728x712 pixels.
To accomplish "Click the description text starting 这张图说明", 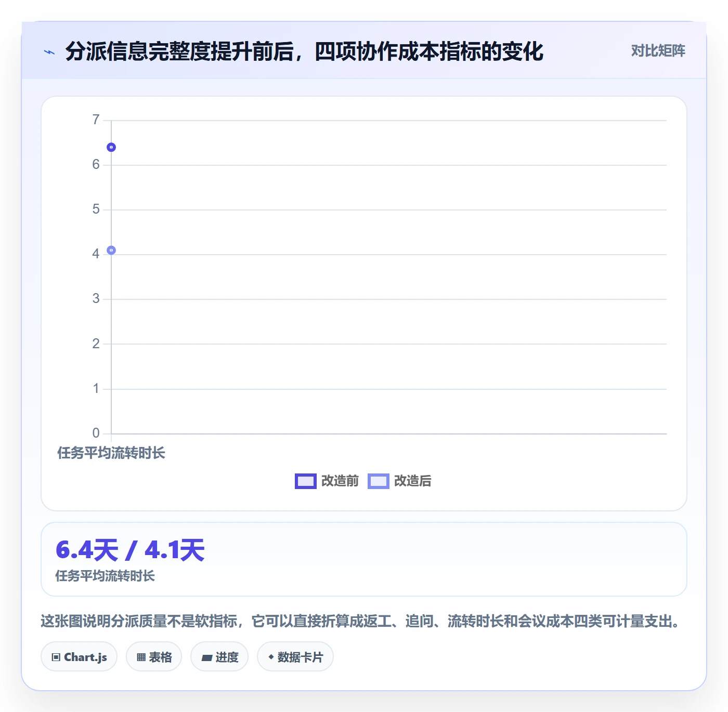I will 362,621.
